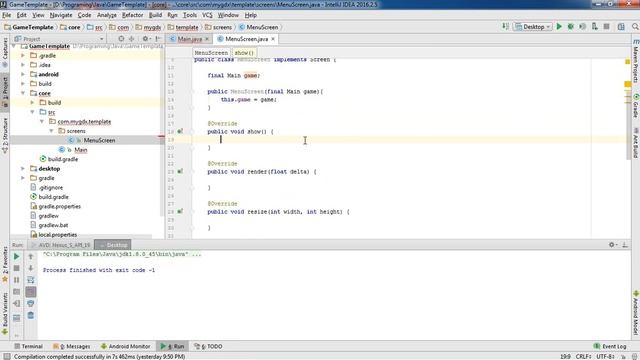Click Clear All trash icon in Run panel

click(x=31, y=316)
